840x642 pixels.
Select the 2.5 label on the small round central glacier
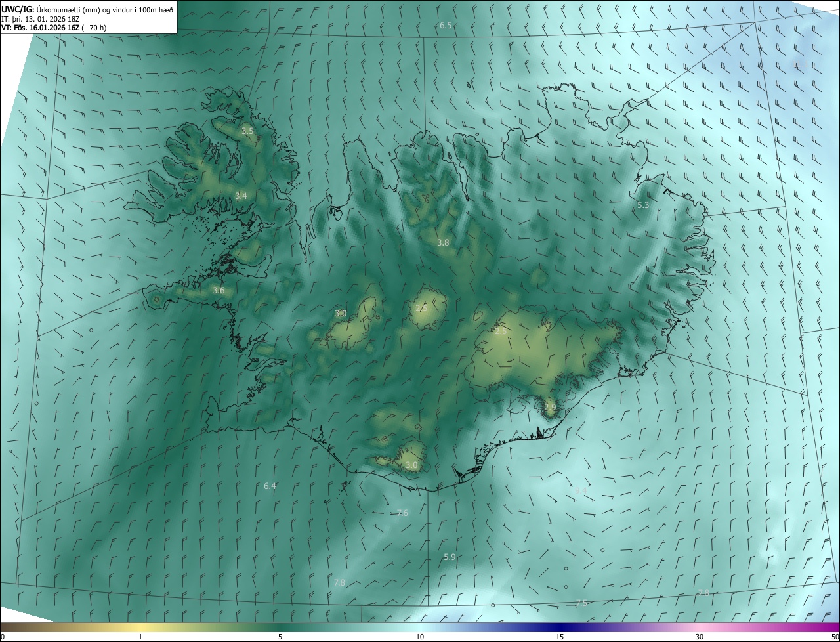tap(421, 308)
